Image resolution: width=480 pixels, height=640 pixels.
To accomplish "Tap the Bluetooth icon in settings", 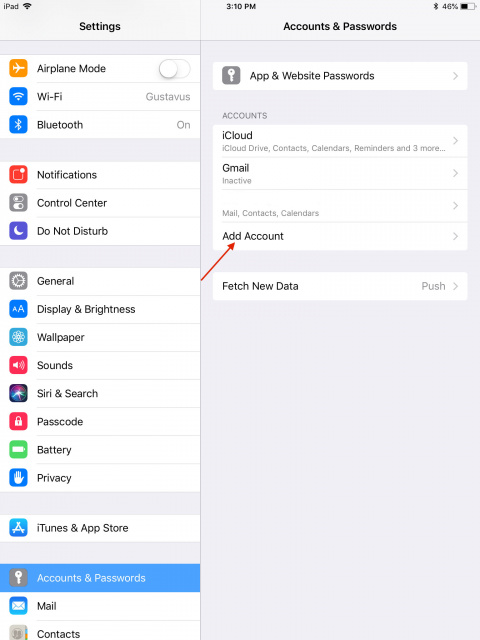I will (x=18, y=124).
